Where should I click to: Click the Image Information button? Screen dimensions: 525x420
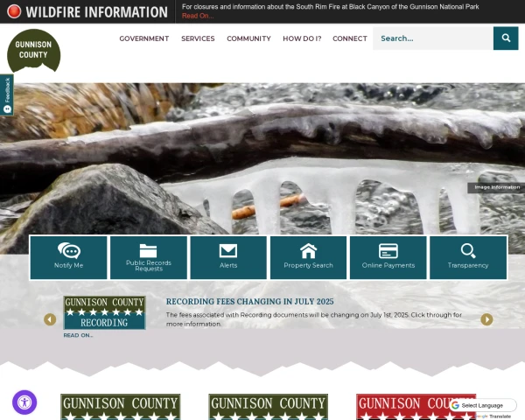pos(497,187)
